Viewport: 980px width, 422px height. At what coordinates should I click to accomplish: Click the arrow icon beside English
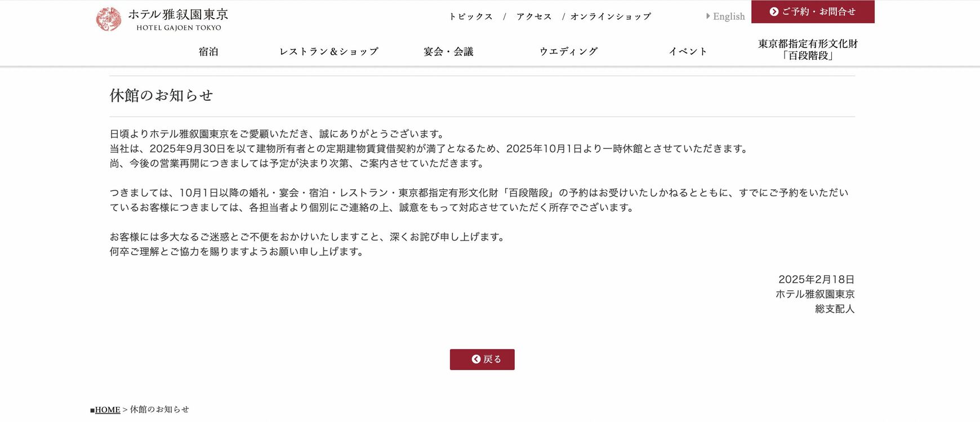click(708, 16)
